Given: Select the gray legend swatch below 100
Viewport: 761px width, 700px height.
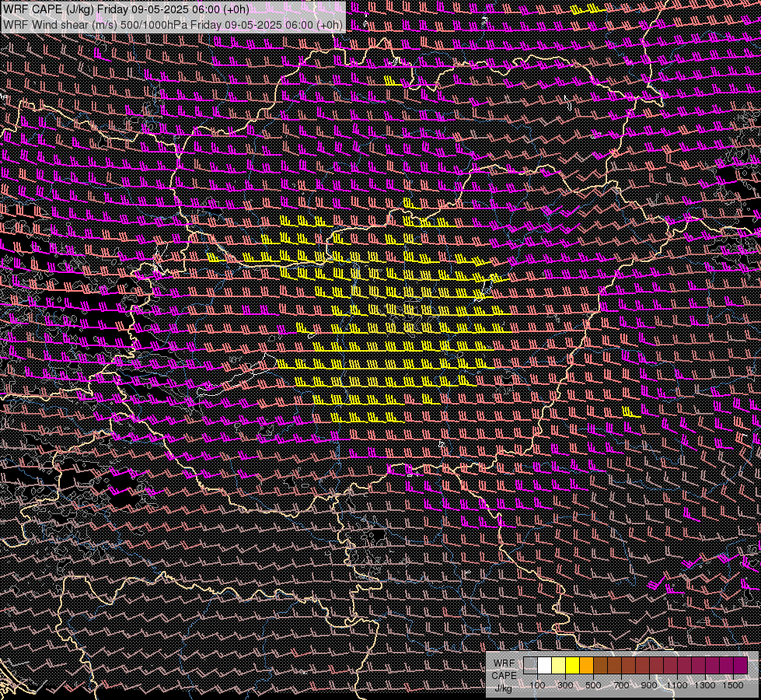Looking at the screenshot, I should click(530, 666).
